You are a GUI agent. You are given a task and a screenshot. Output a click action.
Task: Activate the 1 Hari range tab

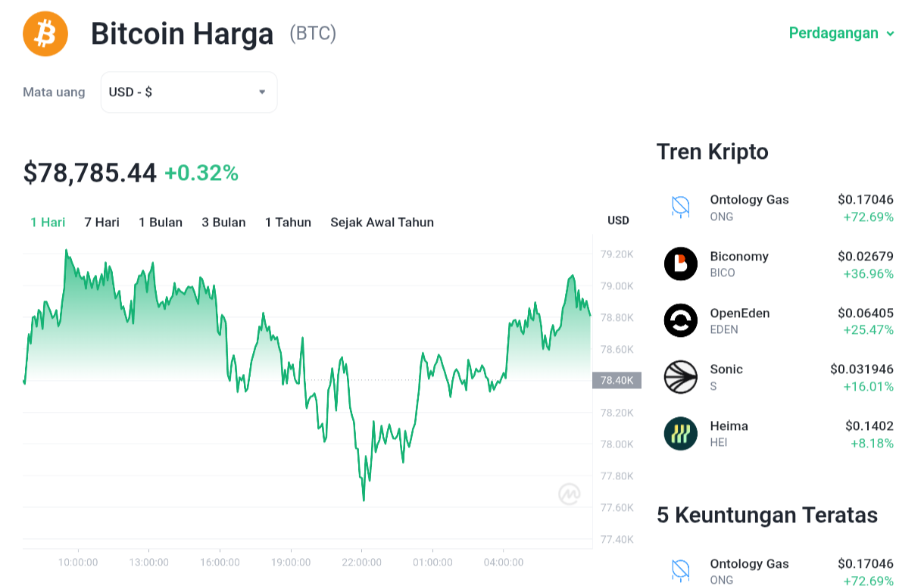coord(48,223)
